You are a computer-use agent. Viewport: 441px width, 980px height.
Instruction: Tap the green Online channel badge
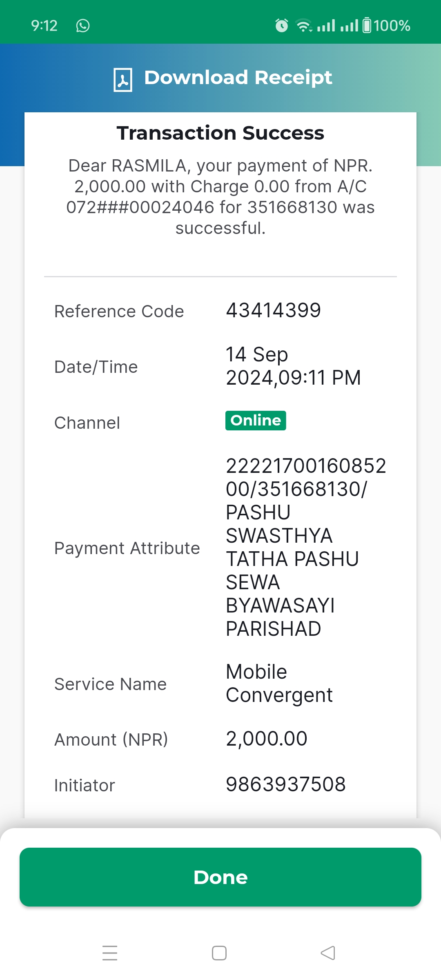(x=256, y=421)
